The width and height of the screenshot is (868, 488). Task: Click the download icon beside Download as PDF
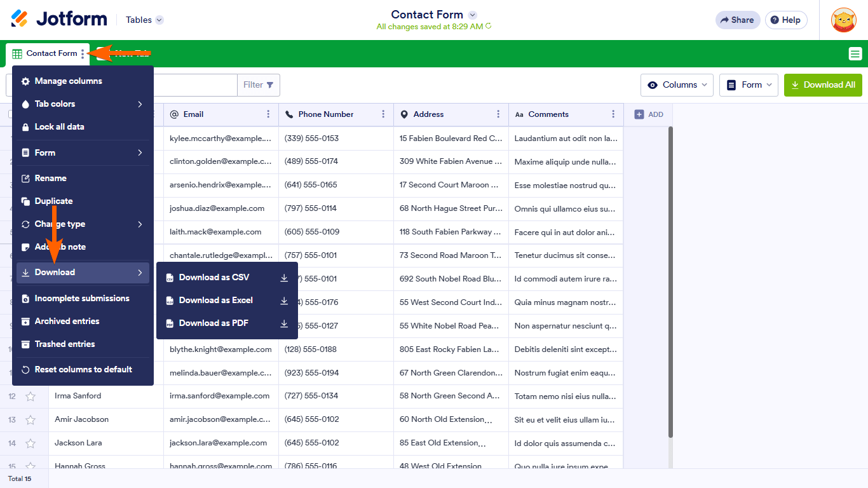[x=284, y=323]
